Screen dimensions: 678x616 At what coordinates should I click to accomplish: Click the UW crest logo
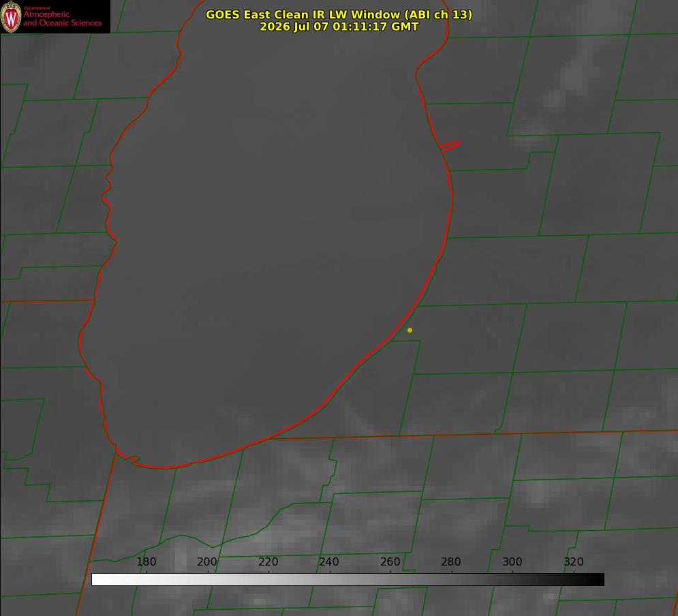[11, 16]
